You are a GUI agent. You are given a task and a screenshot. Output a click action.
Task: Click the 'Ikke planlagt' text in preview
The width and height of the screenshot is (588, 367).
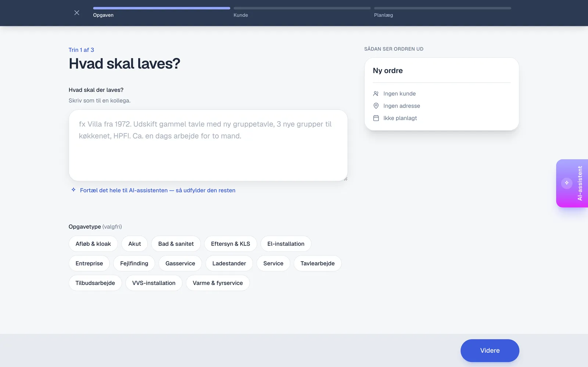pos(400,118)
